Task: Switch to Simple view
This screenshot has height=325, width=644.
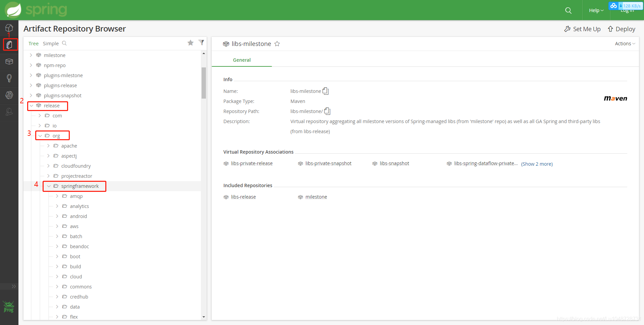Action: (x=51, y=44)
